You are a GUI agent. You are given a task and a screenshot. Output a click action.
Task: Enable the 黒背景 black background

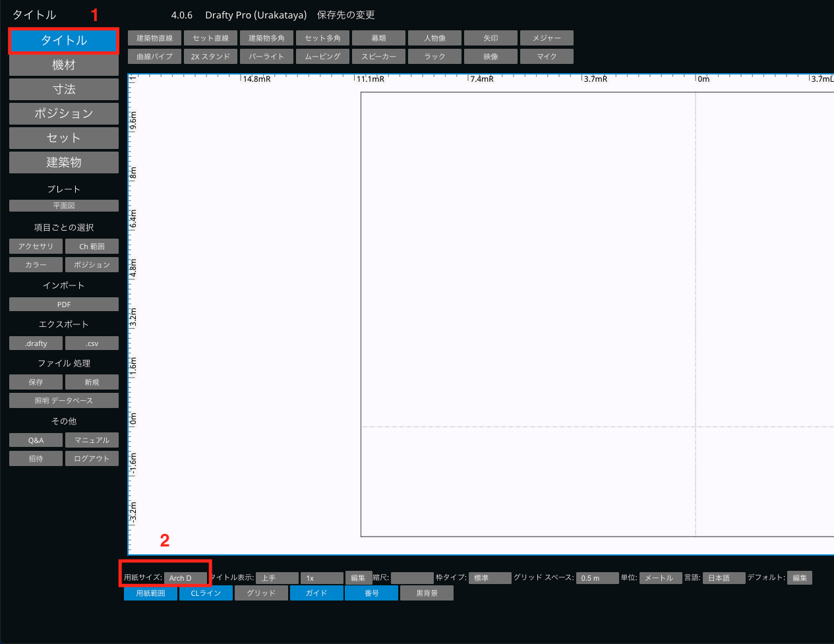pos(427,593)
